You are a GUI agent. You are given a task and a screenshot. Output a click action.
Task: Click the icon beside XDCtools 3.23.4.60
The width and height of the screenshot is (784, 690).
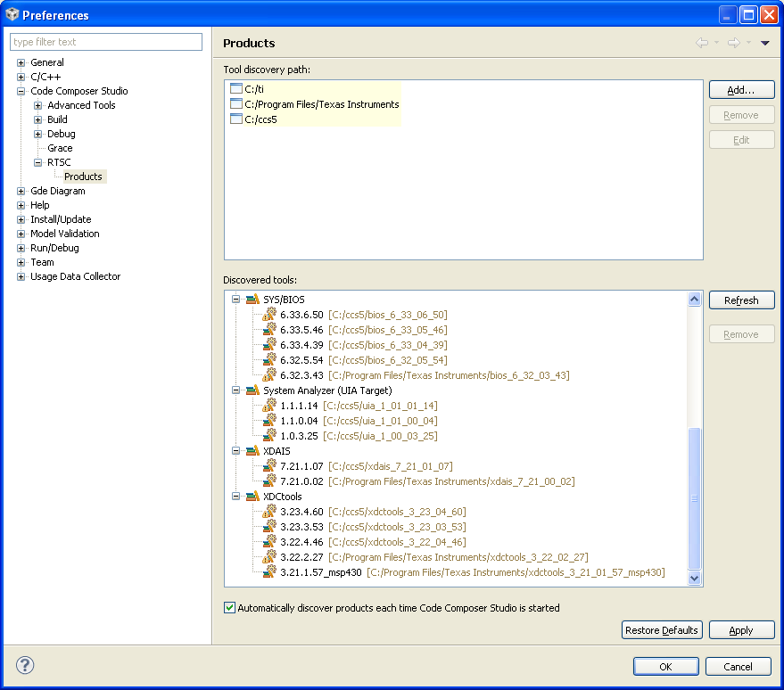pyautogui.click(x=269, y=511)
